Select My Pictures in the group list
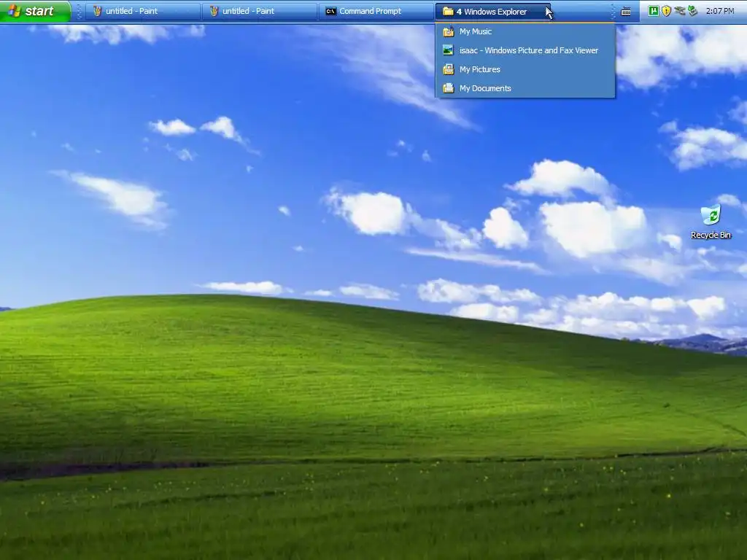747x560 pixels. coord(525,69)
